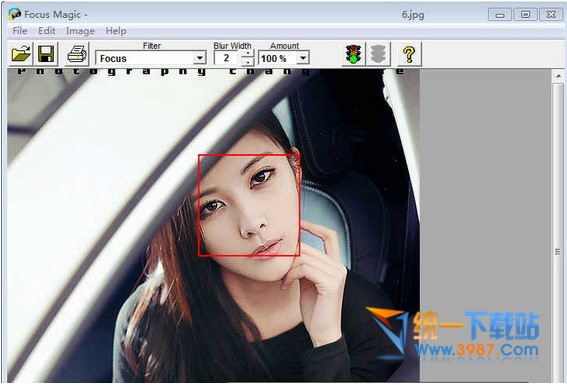
Task: Print image using printer icon
Action: 77,54
